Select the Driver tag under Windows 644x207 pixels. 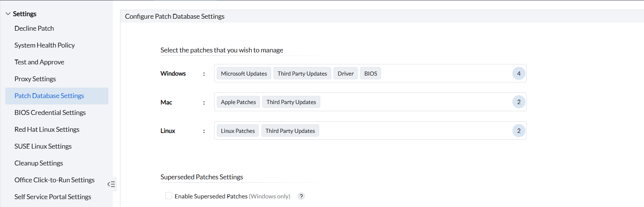coord(345,74)
